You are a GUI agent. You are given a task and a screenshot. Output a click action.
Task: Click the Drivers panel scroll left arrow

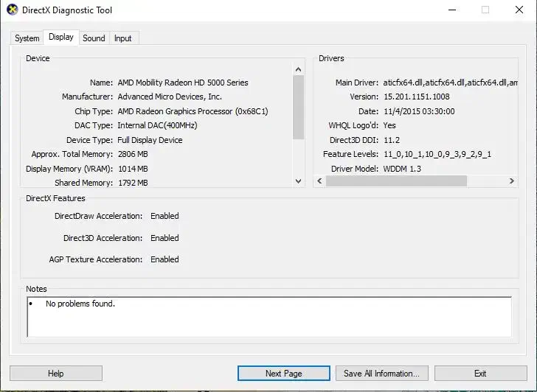(320, 181)
